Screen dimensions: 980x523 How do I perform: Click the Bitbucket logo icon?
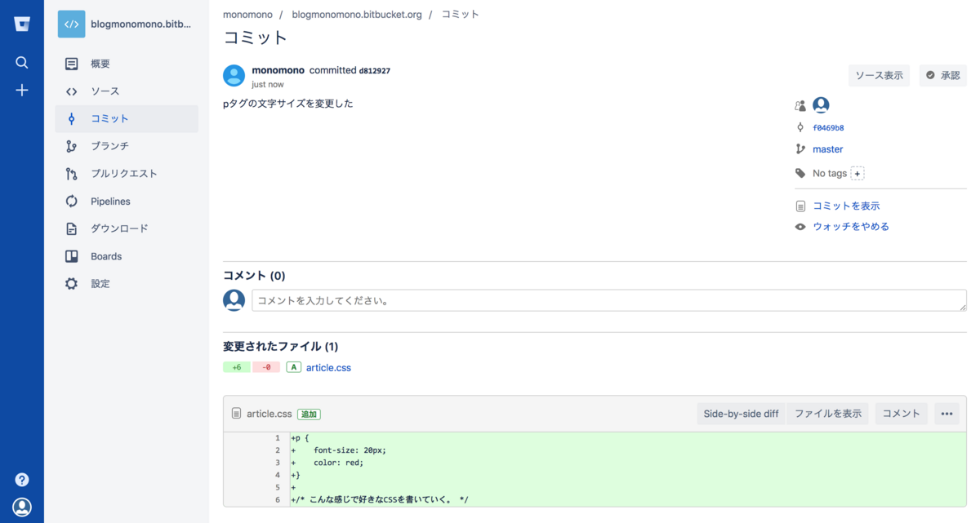[x=22, y=24]
